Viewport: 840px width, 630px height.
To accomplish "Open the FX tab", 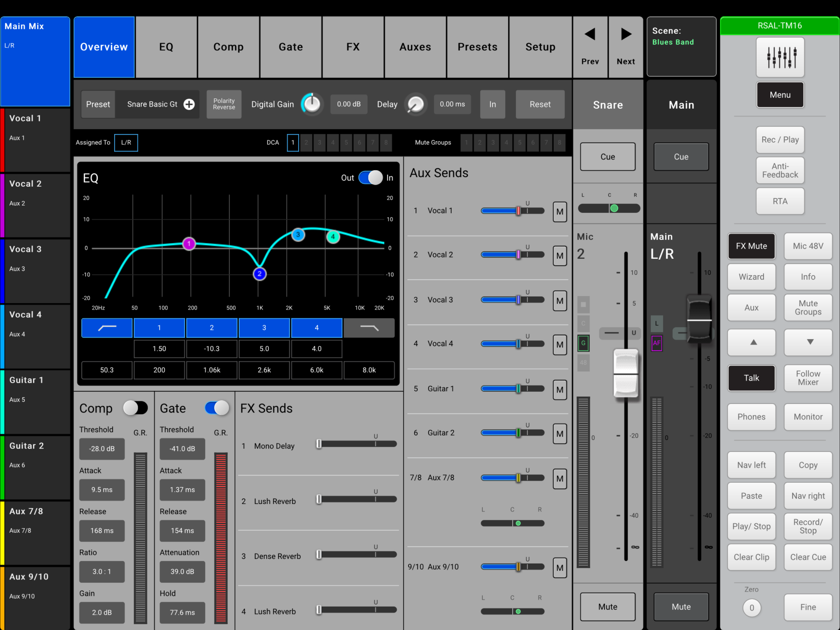I will tap(353, 47).
